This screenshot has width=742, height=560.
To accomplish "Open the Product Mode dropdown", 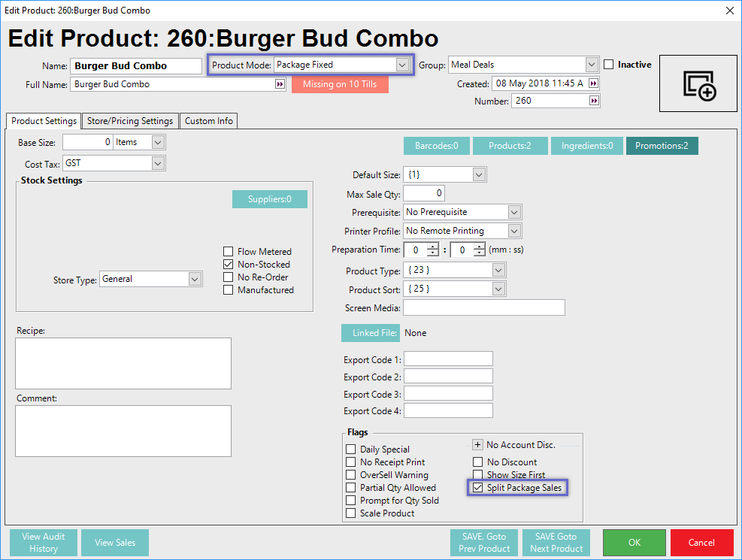I will click(x=402, y=65).
